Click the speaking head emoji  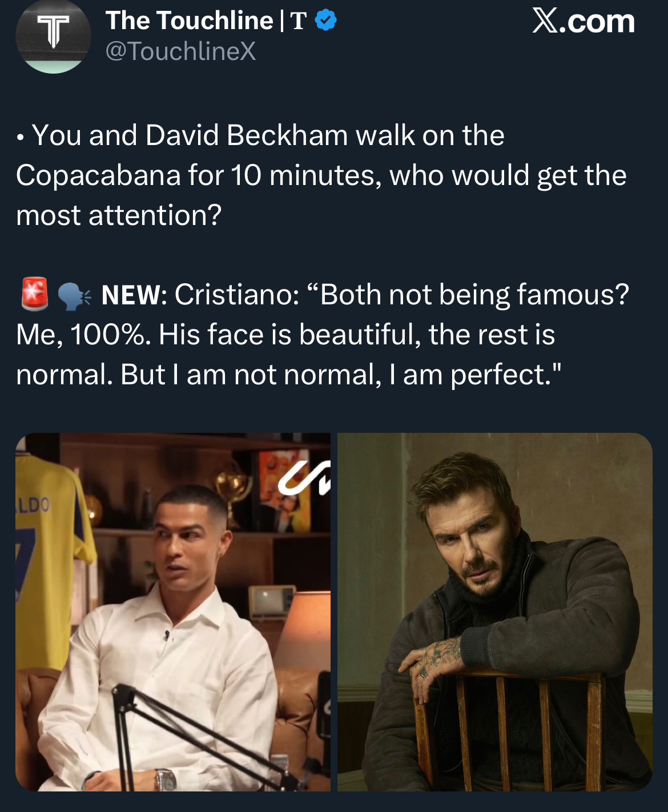[x=74, y=296]
